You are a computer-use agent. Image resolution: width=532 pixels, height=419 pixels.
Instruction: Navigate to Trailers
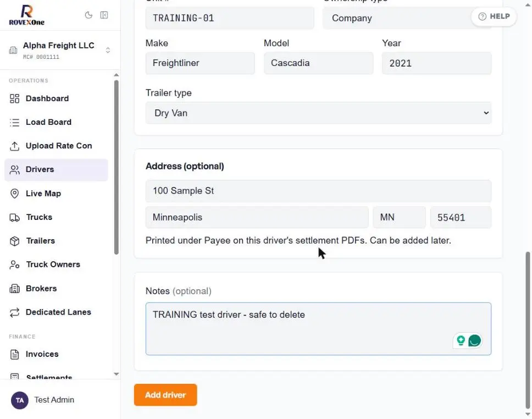point(56,241)
